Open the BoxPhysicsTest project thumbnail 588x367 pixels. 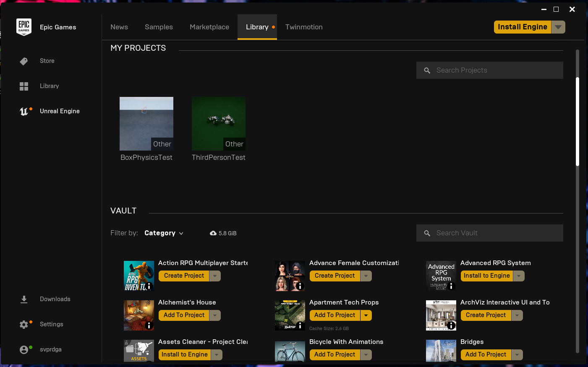click(x=146, y=124)
